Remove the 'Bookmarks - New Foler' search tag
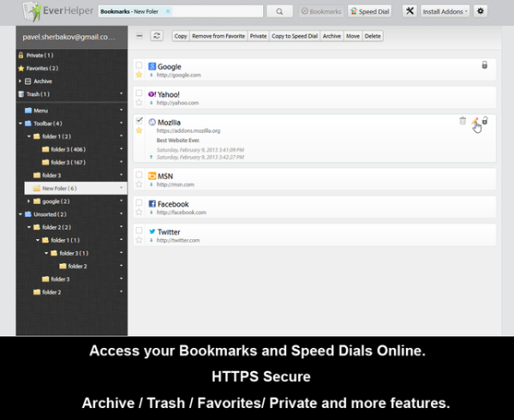The height and width of the screenshot is (420, 514). [168, 11]
